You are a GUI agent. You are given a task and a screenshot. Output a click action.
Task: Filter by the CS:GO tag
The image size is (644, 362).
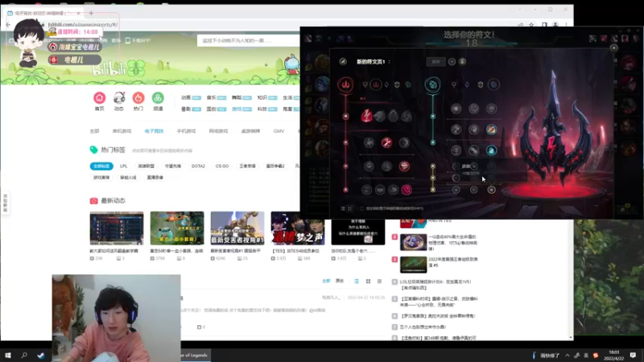222,167
